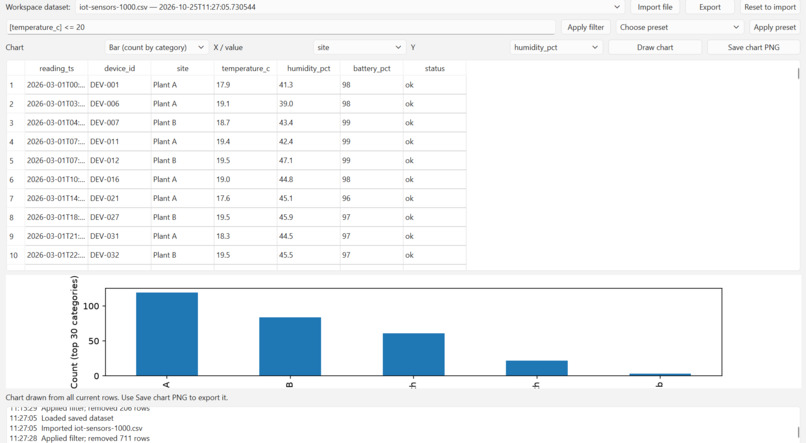Select status ok cell in DEV-001 row
The height and width of the screenshot is (443, 806).
tap(434, 85)
